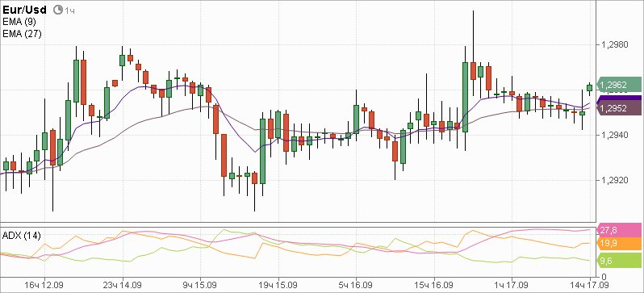Click the 23ч 14.09 time axis label
This screenshot has width=644, height=293.
(123, 285)
